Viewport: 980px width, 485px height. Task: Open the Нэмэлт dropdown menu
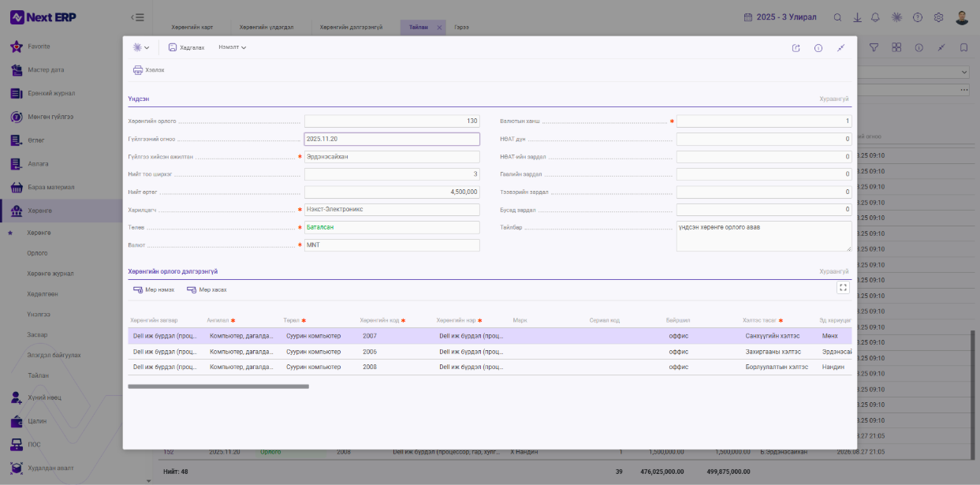point(233,47)
